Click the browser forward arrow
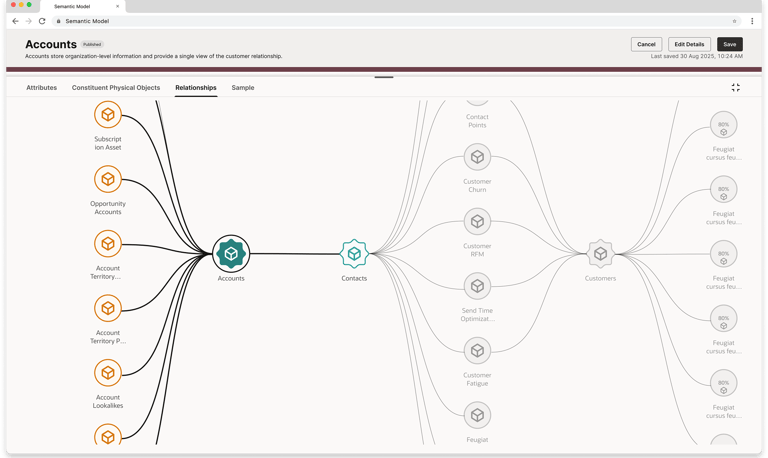The width and height of the screenshot is (768, 458). click(x=28, y=21)
